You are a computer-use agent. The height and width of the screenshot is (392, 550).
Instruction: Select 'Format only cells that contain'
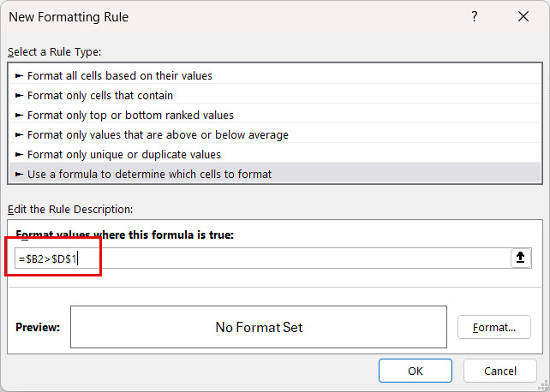tap(100, 95)
